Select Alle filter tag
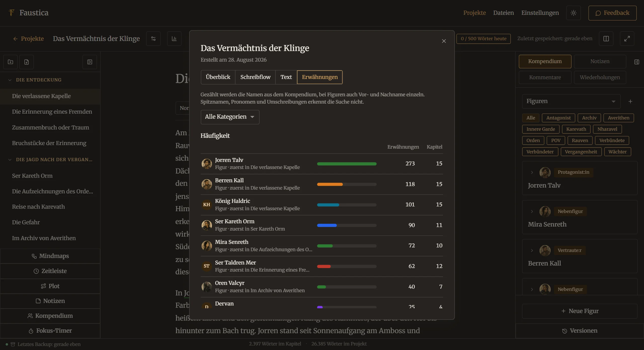This screenshot has width=644, height=350. point(531,118)
